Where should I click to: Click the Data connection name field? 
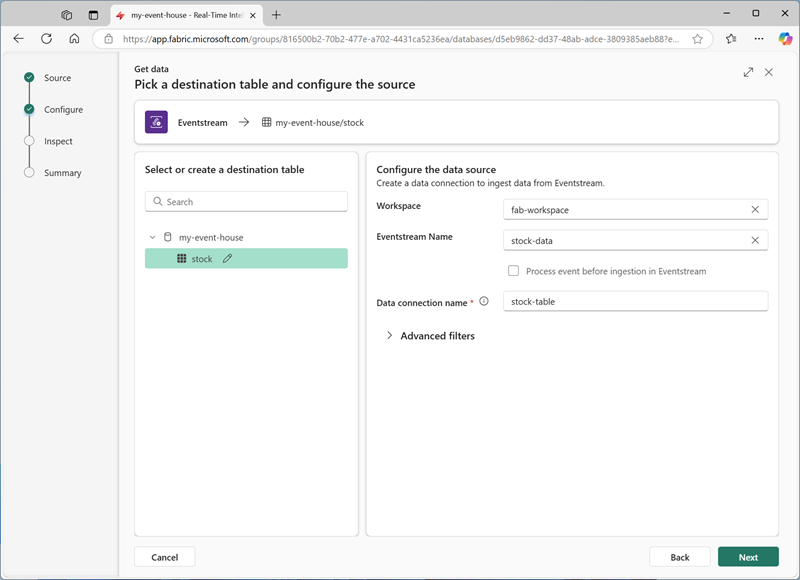pos(635,301)
